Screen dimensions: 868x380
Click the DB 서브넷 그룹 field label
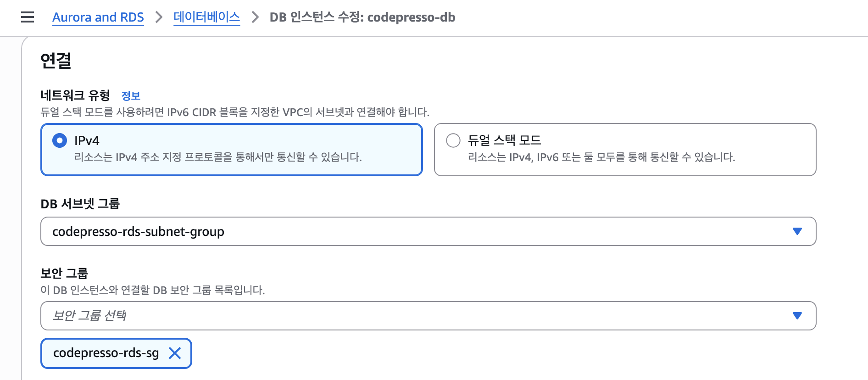pyautogui.click(x=80, y=204)
